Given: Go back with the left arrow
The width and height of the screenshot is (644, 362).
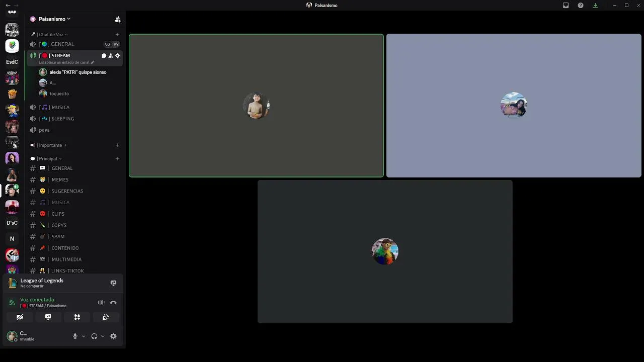Looking at the screenshot, I should pyautogui.click(x=8, y=6).
